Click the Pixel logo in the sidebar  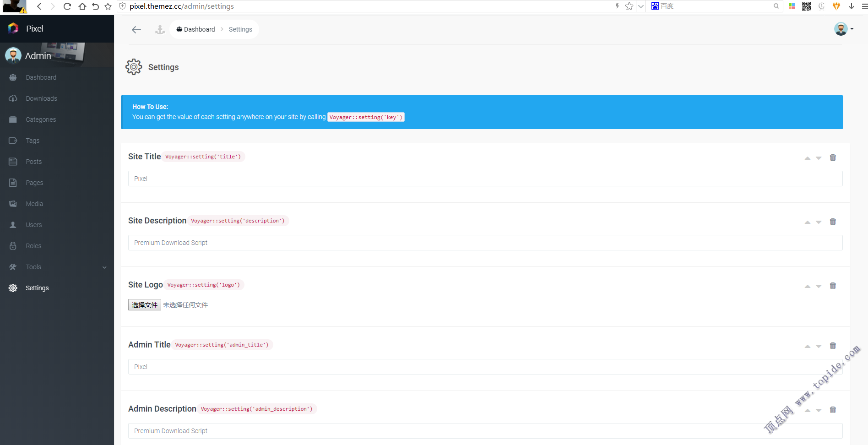click(x=13, y=28)
